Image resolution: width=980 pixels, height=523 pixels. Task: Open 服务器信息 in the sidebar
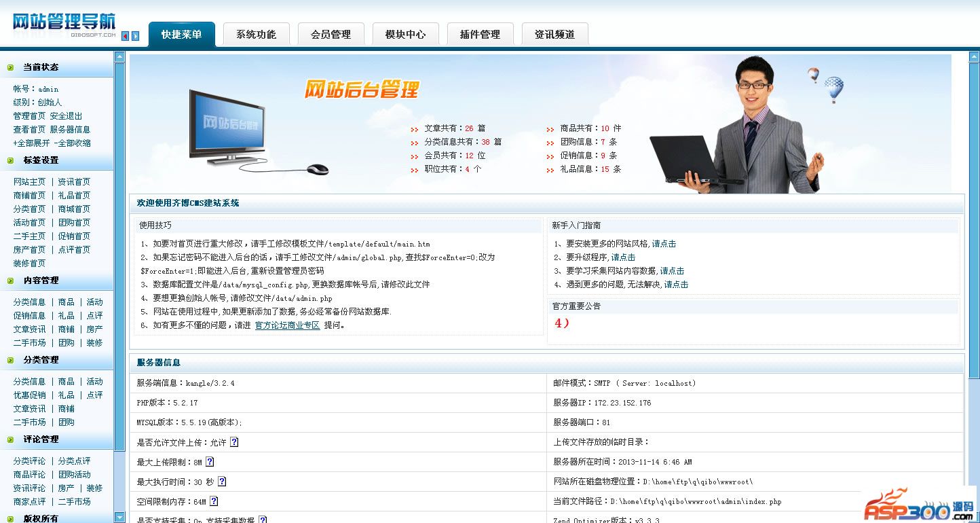pyautogui.click(x=70, y=130)
